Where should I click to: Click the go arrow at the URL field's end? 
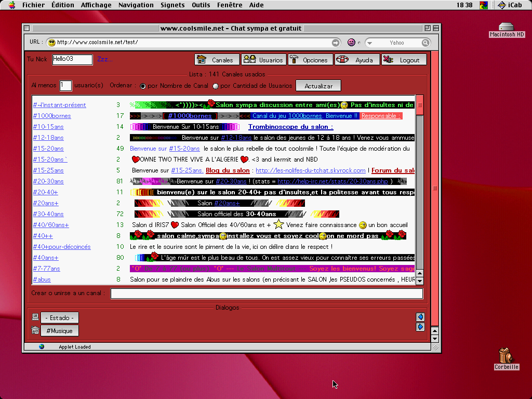(336, 43)
